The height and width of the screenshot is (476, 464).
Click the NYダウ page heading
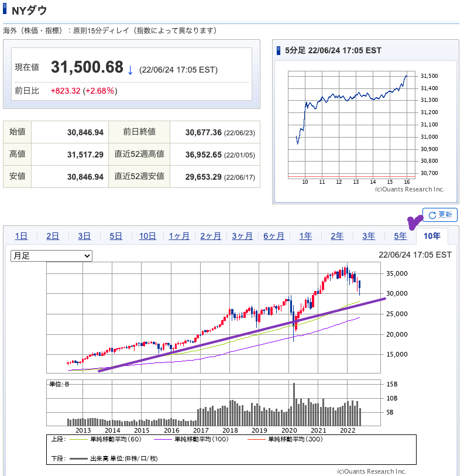click(x=29, y=11)
